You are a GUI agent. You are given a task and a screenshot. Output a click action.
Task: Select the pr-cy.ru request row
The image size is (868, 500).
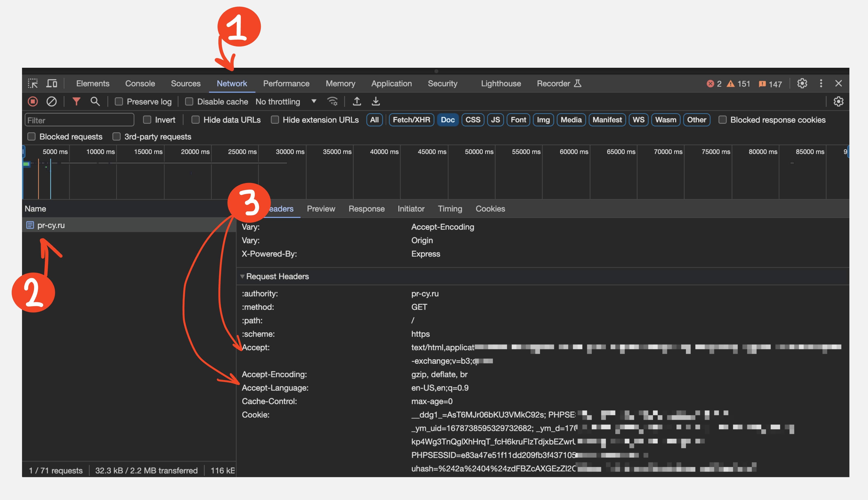tap(51, 225)
